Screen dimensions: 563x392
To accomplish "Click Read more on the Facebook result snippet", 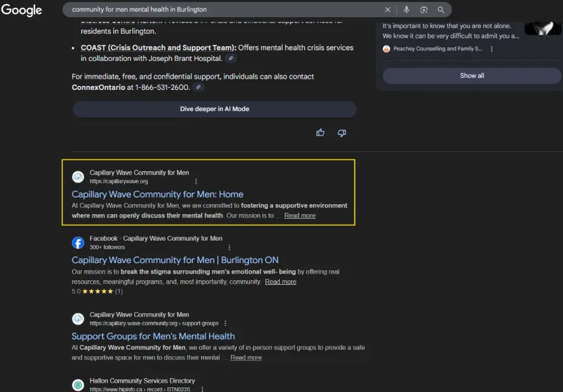I will pyautogui.click(x=281, y=282).
